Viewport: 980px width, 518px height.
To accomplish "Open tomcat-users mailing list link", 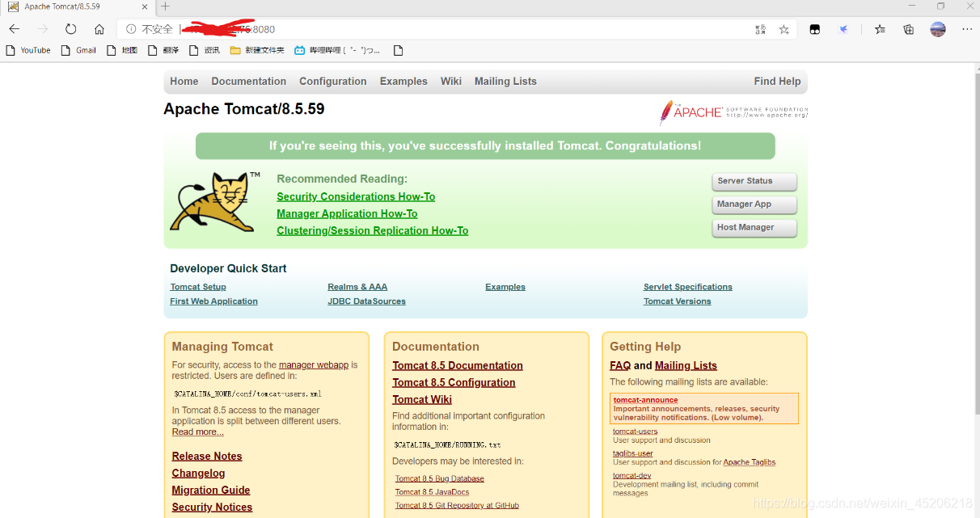I will point(636,432).
